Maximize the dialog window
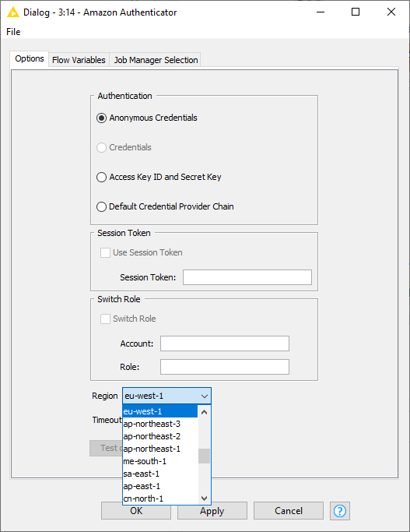This screenshot has width=410, height=532. [x=356, y=12]
